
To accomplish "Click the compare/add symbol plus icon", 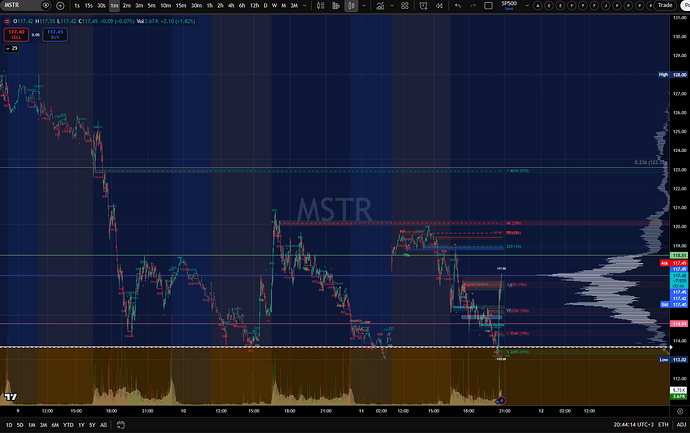I will [60, 6].
